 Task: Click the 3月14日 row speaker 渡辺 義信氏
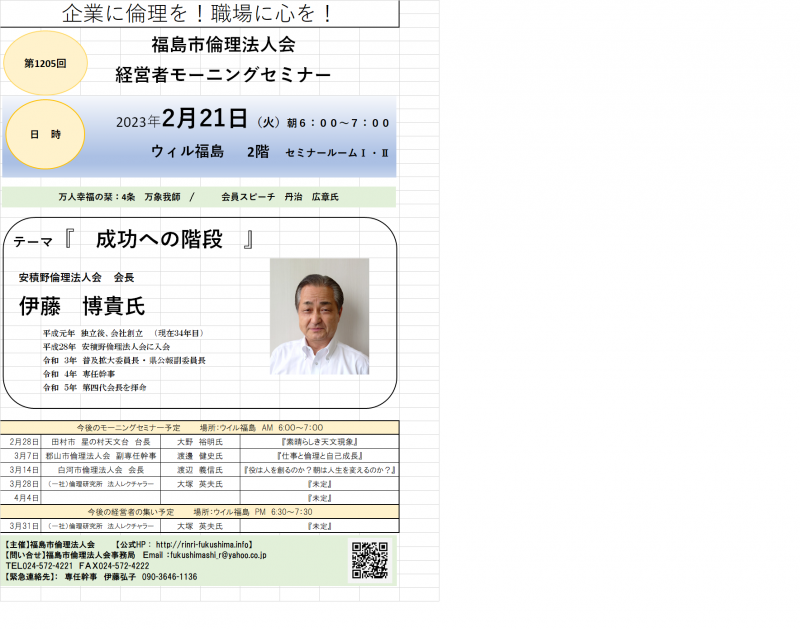pos(200,469)
